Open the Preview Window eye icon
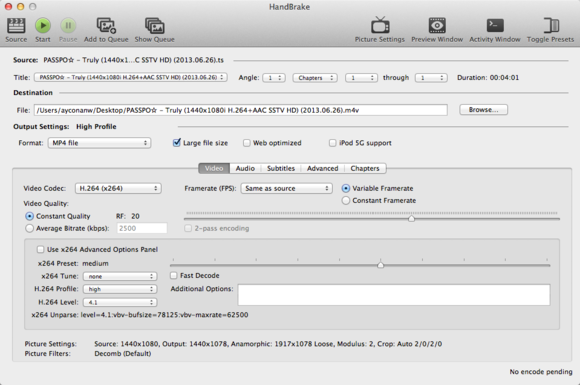Viewport: 580px width, 385px height. pyautogui.click(x=437, y=26)
